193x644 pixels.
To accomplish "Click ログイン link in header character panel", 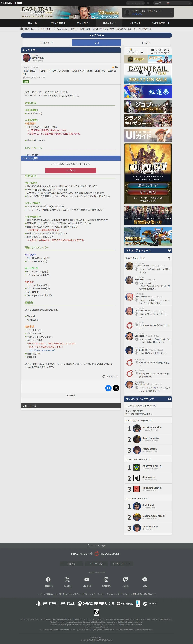I will (137, 14).
